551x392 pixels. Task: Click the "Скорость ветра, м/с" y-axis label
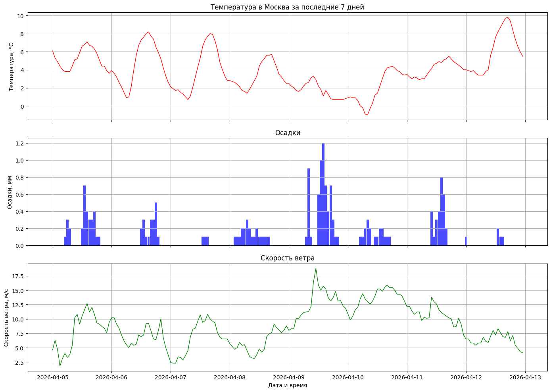[x=7, y=317]
